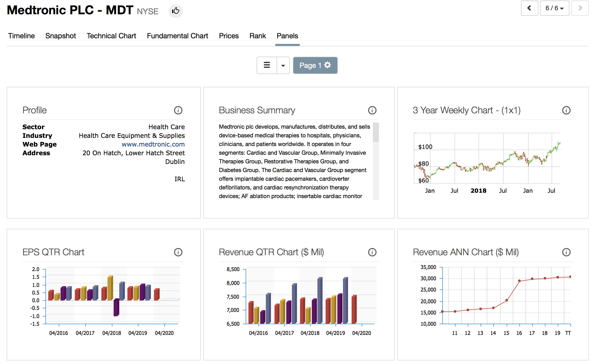Click 3 Year Weekly Chart info icon
The height and width of the screenshot is (364, 595).
point(566,110)
